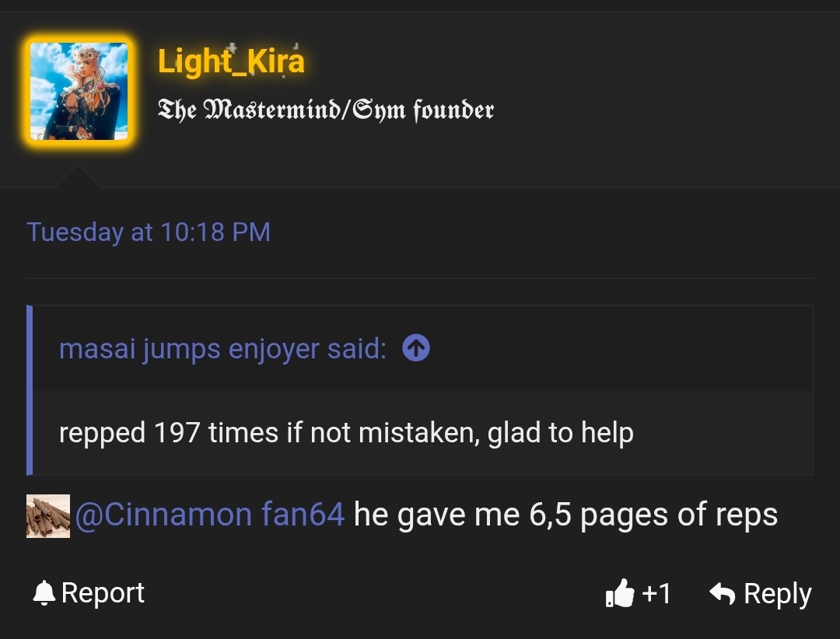
Task: Click The Mastermind/Sym founder title text
Action: 327,110
